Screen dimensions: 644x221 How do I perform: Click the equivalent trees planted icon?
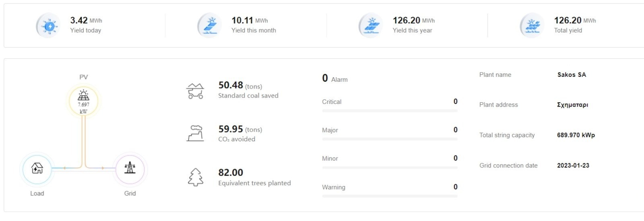196,177
